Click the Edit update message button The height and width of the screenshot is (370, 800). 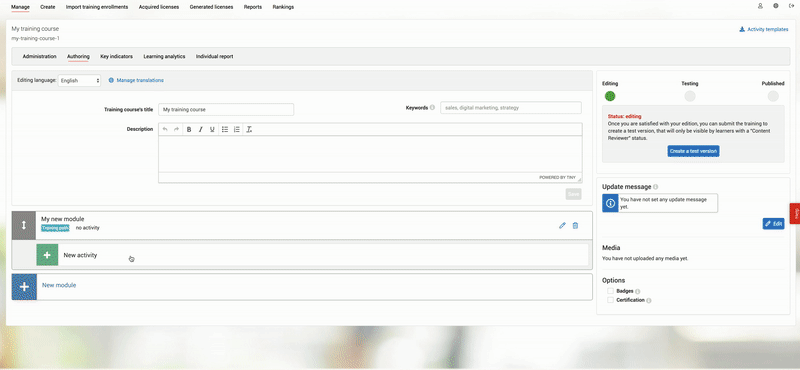[x=773, y=224]
